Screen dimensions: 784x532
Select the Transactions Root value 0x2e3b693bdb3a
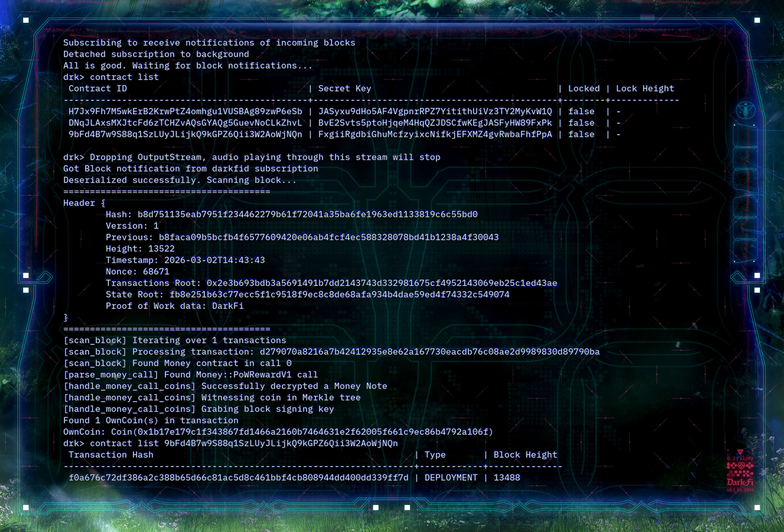click(x=382, y=284)
